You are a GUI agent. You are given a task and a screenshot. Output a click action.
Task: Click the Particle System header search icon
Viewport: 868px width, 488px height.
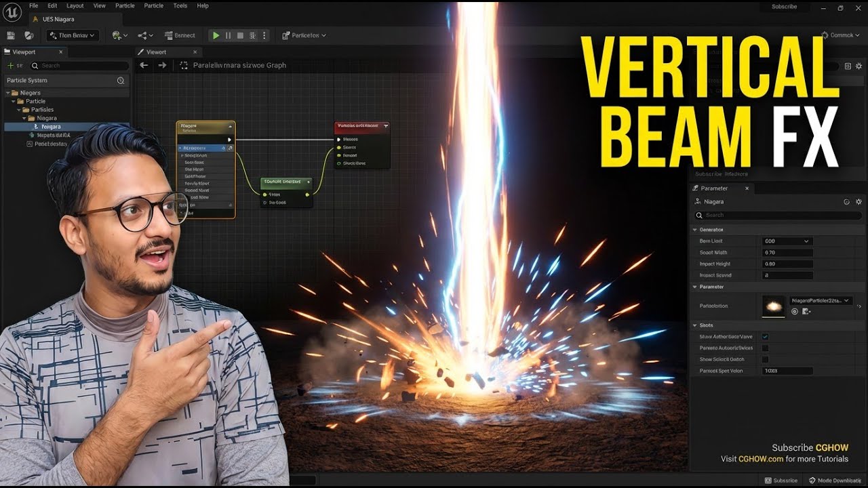click(121, 80)
